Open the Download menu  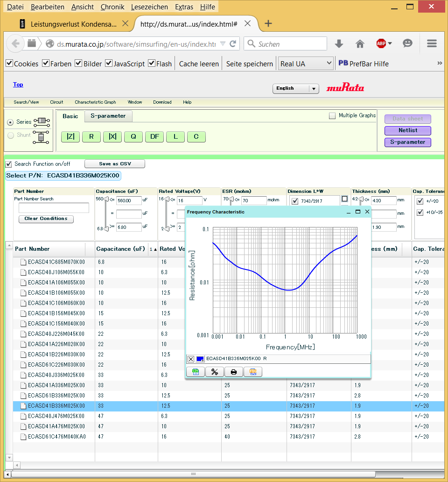coord(162,102)
